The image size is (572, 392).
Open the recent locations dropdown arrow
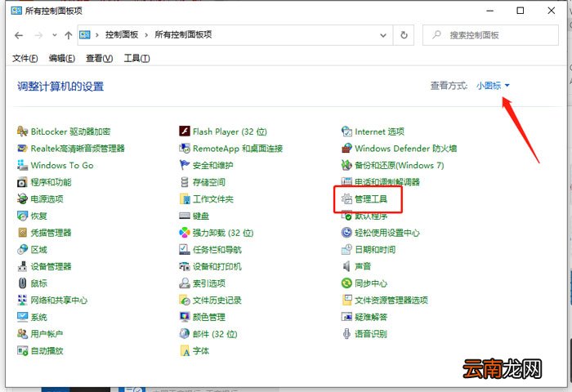tap(55, 35)
